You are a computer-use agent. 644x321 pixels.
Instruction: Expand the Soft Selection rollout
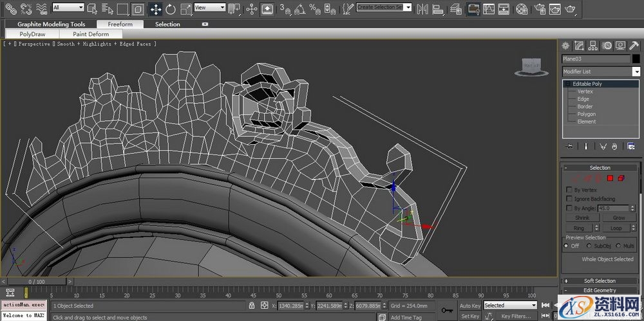pyautogui.click(x=599, y=281)
